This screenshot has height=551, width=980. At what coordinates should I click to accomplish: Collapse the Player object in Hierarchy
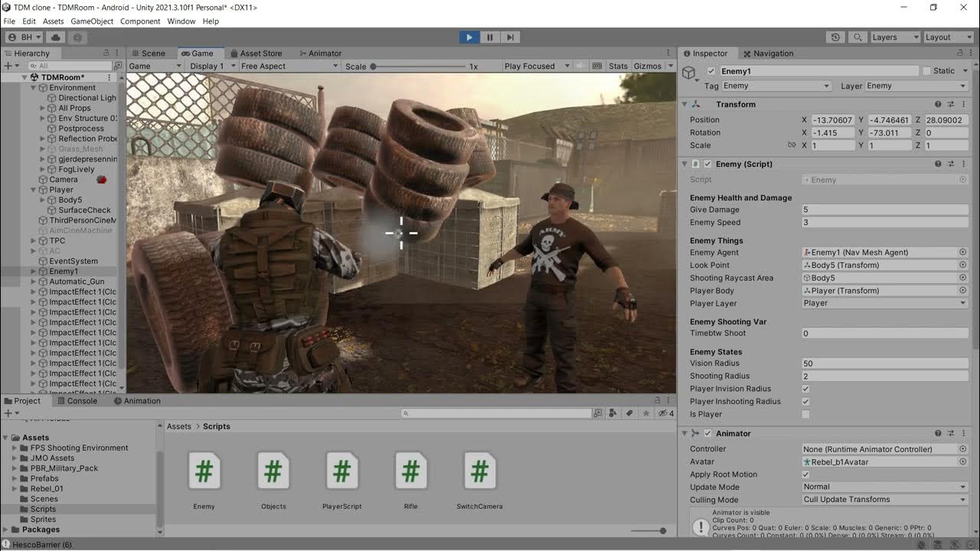coord(34,190)
